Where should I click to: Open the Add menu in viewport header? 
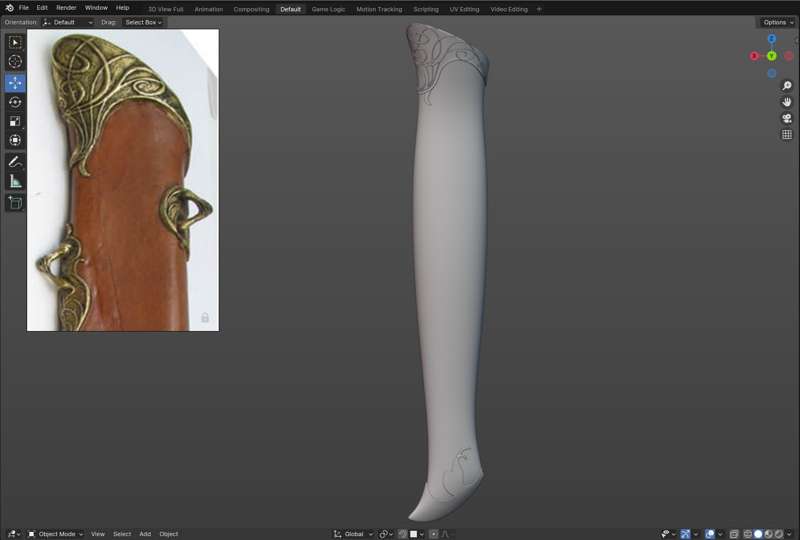point(145,534)
